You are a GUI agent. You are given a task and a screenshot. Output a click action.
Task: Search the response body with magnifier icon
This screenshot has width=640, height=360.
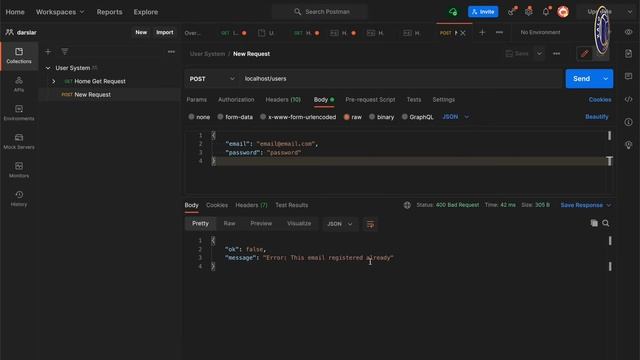pyautogui.click(x=606, y=223)
